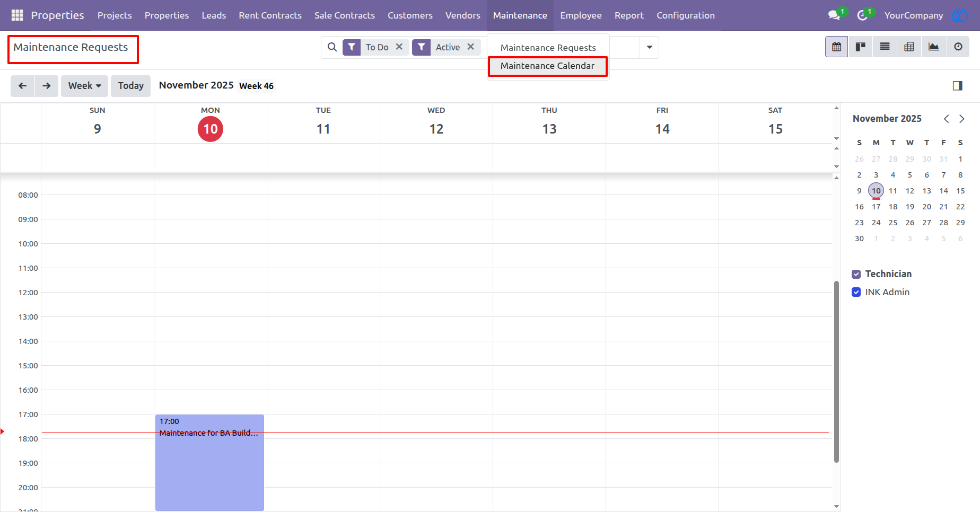Image resolution: width=980 pixels, height=512 pixels.
Task: Open the chat messages icon
Action: tap(835, 15)
